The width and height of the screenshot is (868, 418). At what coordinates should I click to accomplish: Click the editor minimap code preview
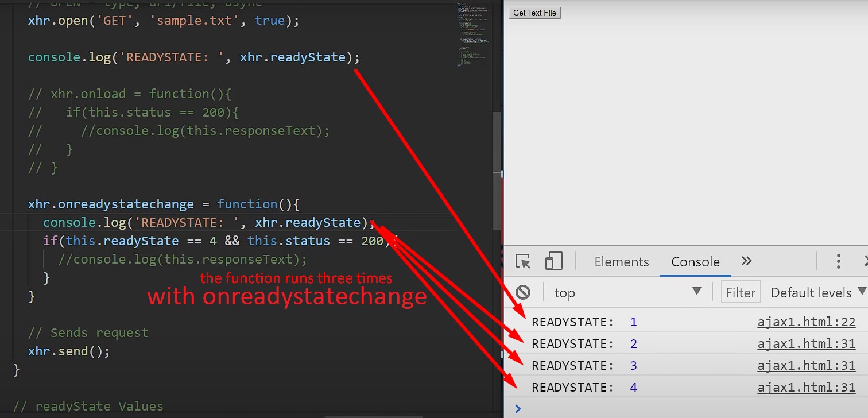pos(474,34)
